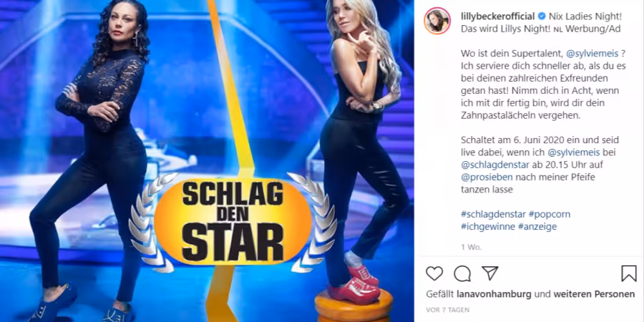Click the '1 Wo.' caption timestamp
This screenshot has width=644, height=322.
tap(471, 248)
